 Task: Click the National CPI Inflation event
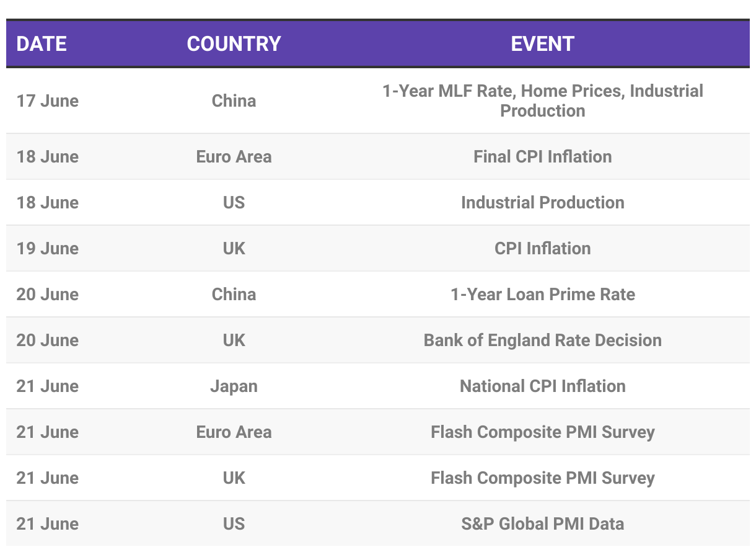[542, 386]
